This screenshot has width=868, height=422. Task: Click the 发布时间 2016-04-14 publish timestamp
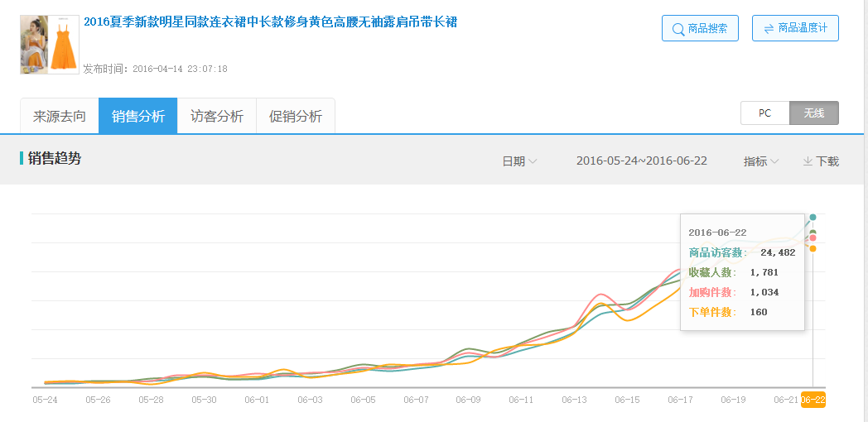click(155, 70)
